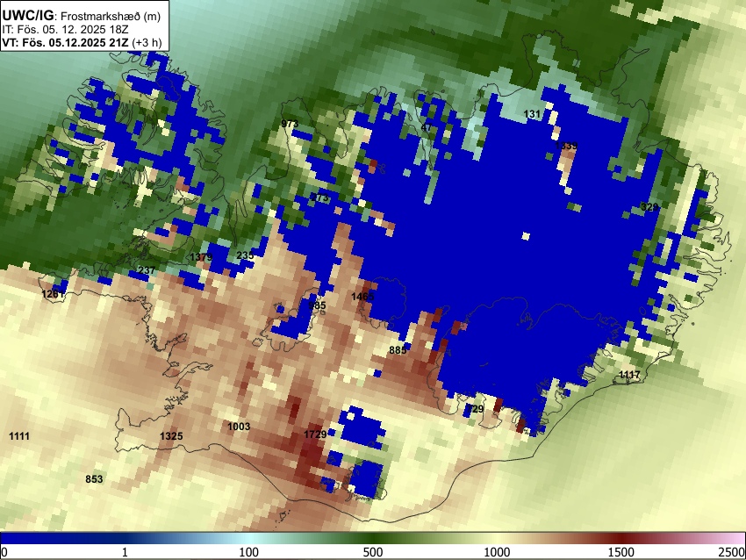Select the map value 47
Screen dimensions: 746x560
pos(427,127)
